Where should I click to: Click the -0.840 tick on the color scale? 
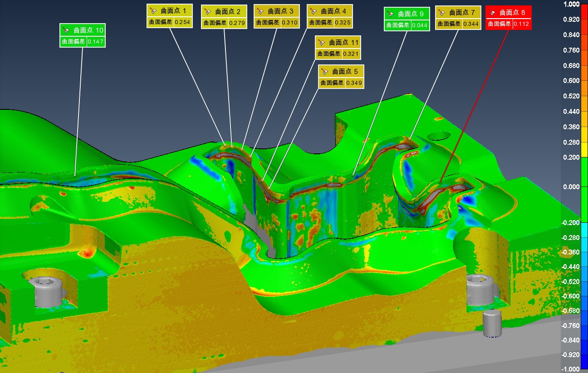pos(572,340)
